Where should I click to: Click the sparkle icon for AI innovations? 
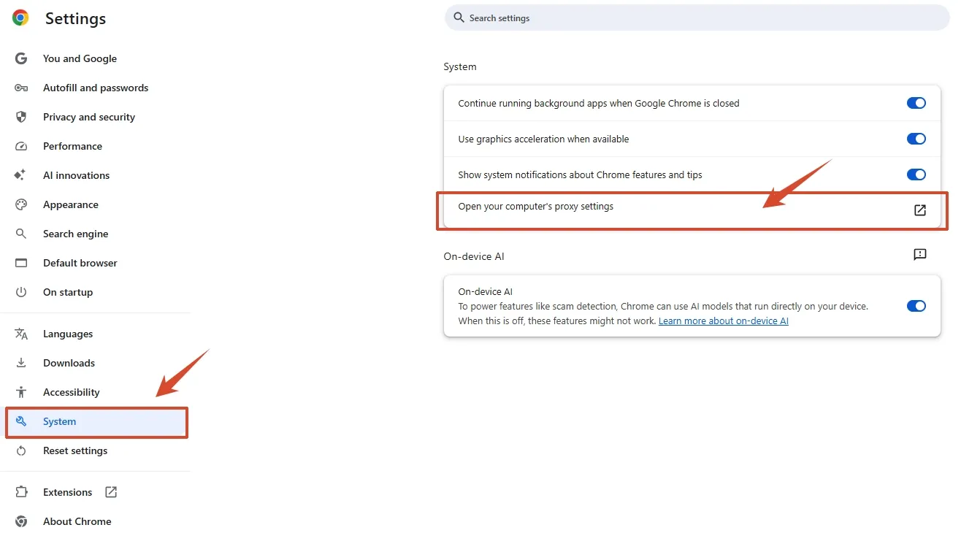click(20, 175)
